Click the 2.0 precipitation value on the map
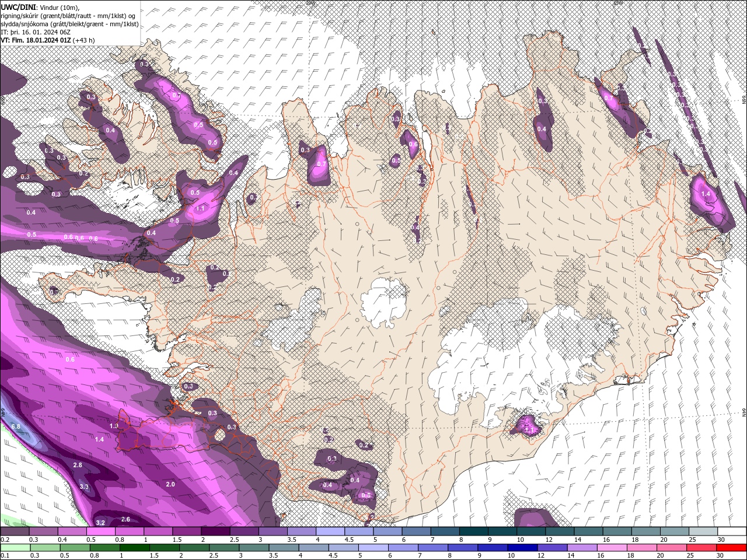This screenshot has width=747, height=560. [170, 484]
